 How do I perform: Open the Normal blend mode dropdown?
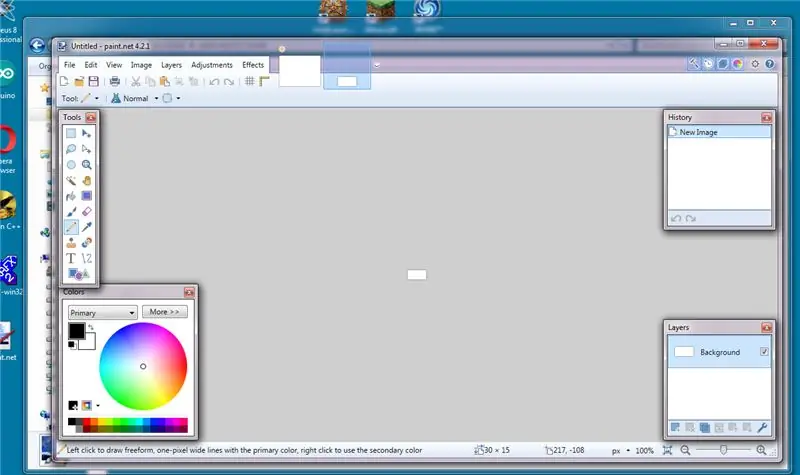(156, 98)
